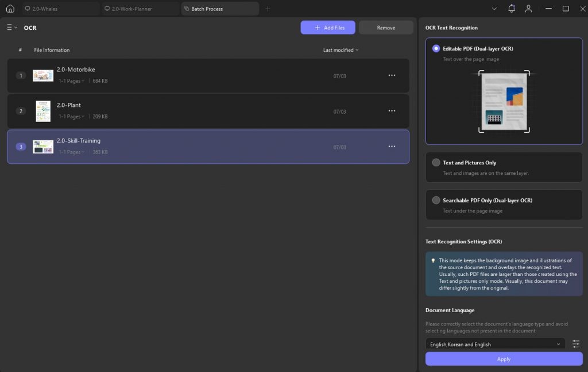
Task: Open more options for 2.0-Plant
Action: point(392,111)
